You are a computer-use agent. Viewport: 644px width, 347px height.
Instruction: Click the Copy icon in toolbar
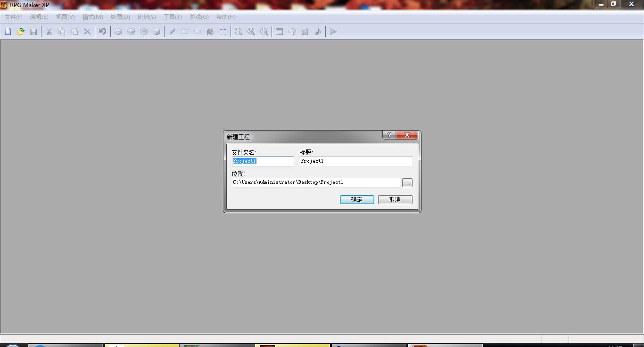tap(62, 32)
